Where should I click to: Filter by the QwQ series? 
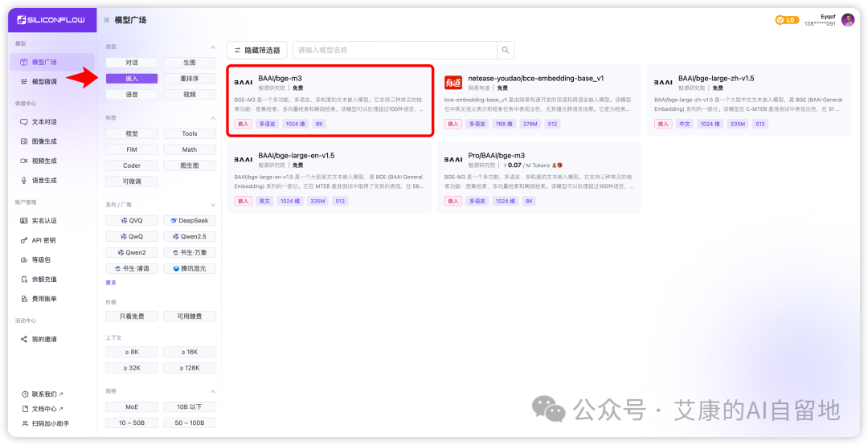coord(132,236)
